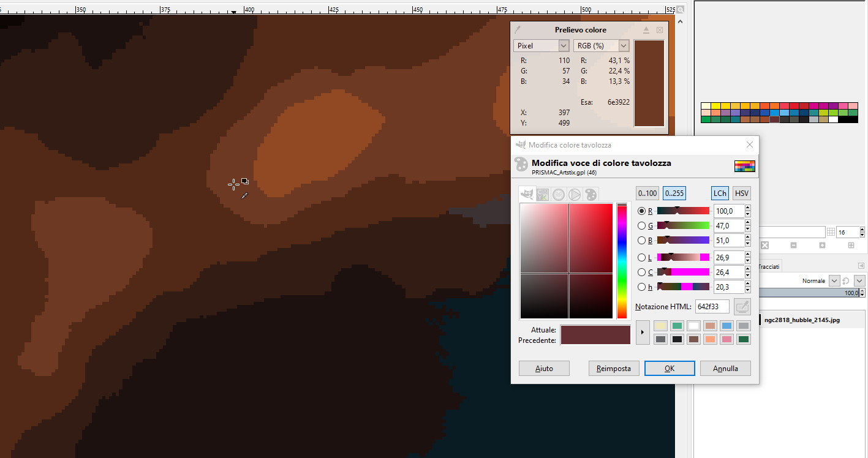868x458 pixels.
Task: Select the B channel radio button
Action: pos(642,240)
